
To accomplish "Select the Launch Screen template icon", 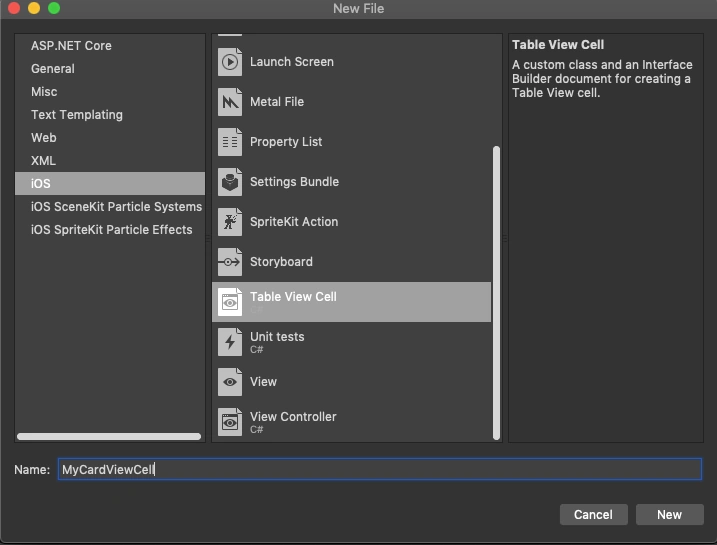I will (x=230, y=62).
